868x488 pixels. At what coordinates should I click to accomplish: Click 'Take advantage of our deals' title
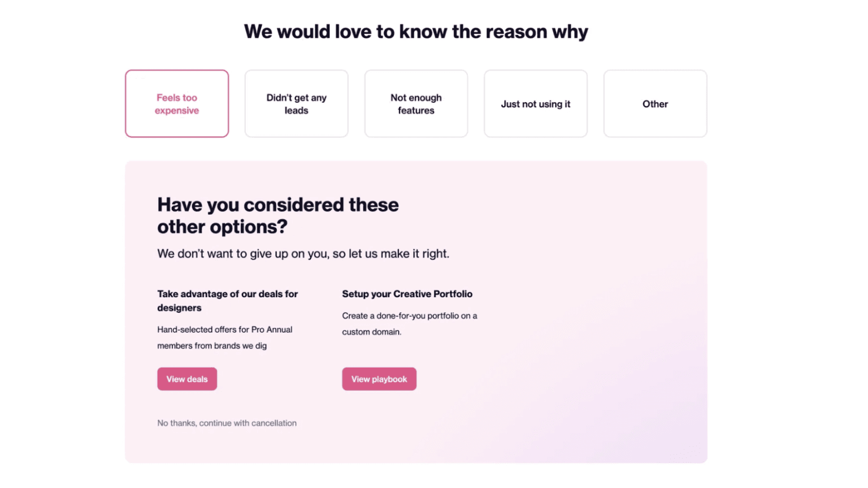[227, 300]
